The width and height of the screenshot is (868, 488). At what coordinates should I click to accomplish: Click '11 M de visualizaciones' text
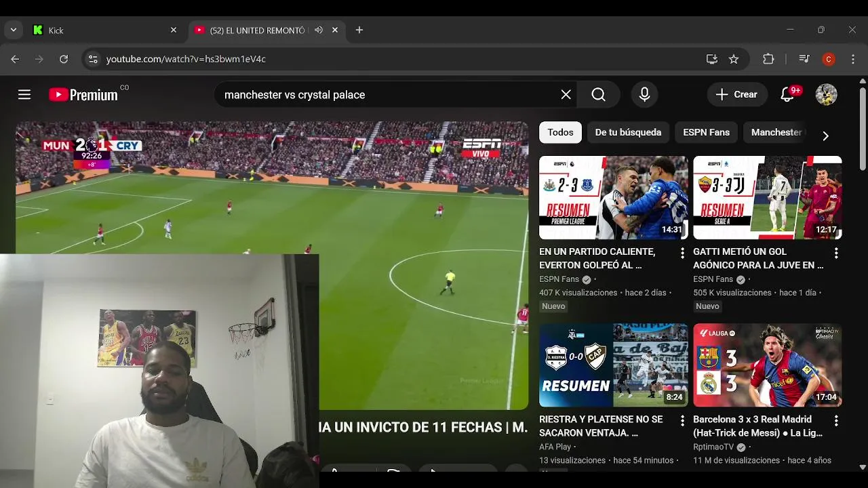point(736,460)
